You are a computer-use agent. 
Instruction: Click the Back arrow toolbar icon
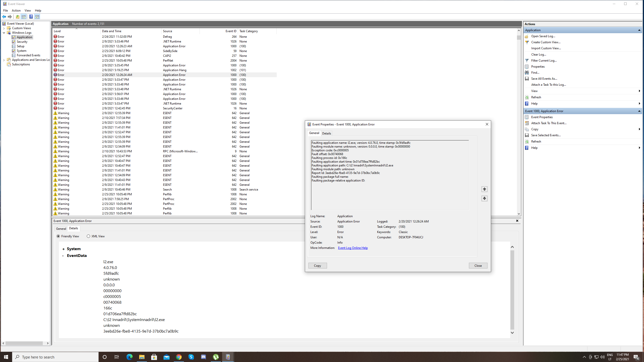click(4, 17)
